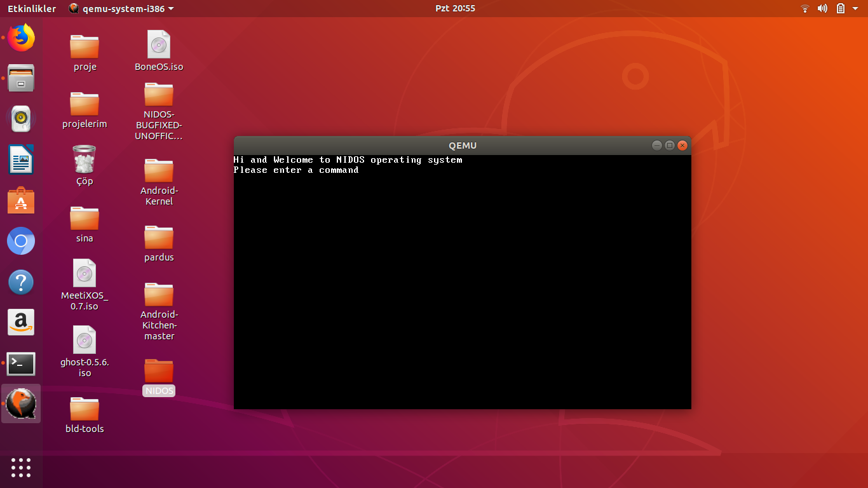This screenshot has width=868, height=488.
Task: Select the Çöp trash icon
Action: tap(85, 165)
